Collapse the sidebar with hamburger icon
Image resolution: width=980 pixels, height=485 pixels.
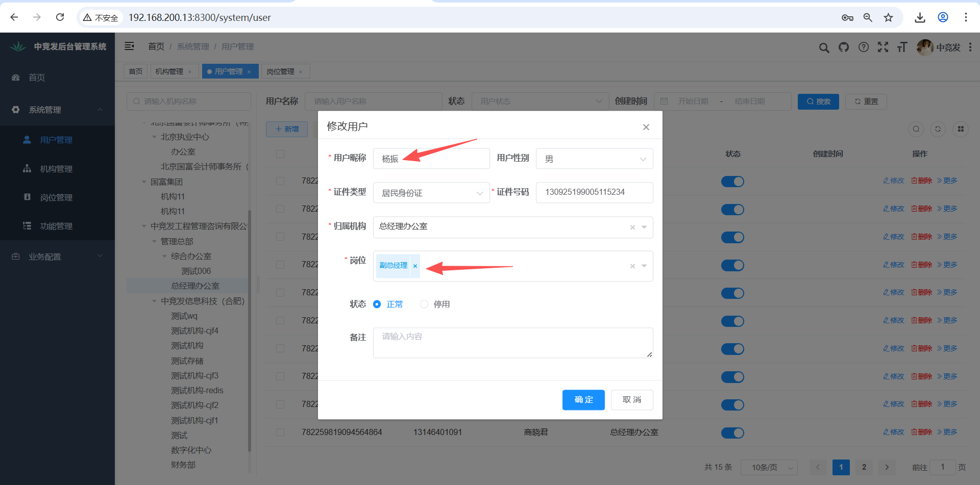[x=130, y=46]
